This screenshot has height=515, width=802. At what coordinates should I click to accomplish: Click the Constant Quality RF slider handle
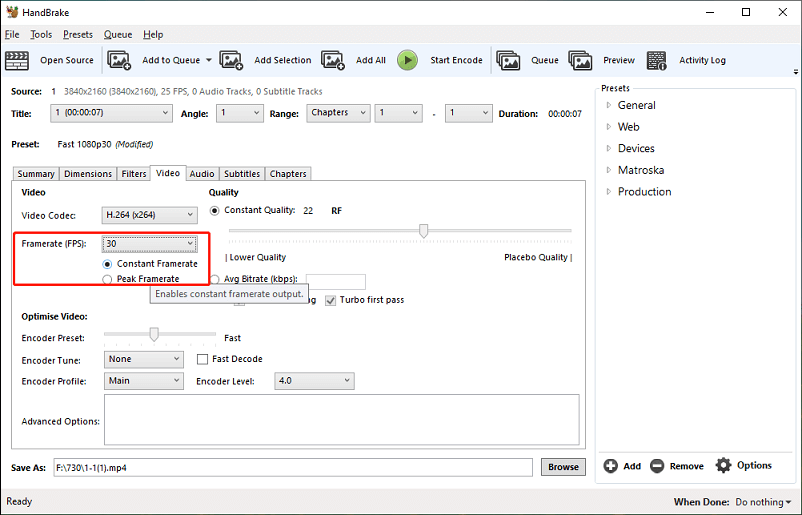(x=424, y=231)
